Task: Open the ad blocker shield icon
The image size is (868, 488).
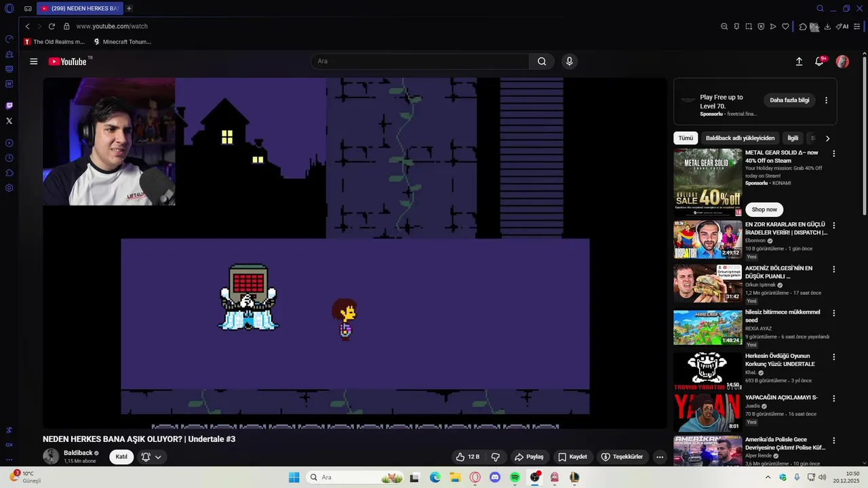Action: pyautogui.click(x=761, y=26)
